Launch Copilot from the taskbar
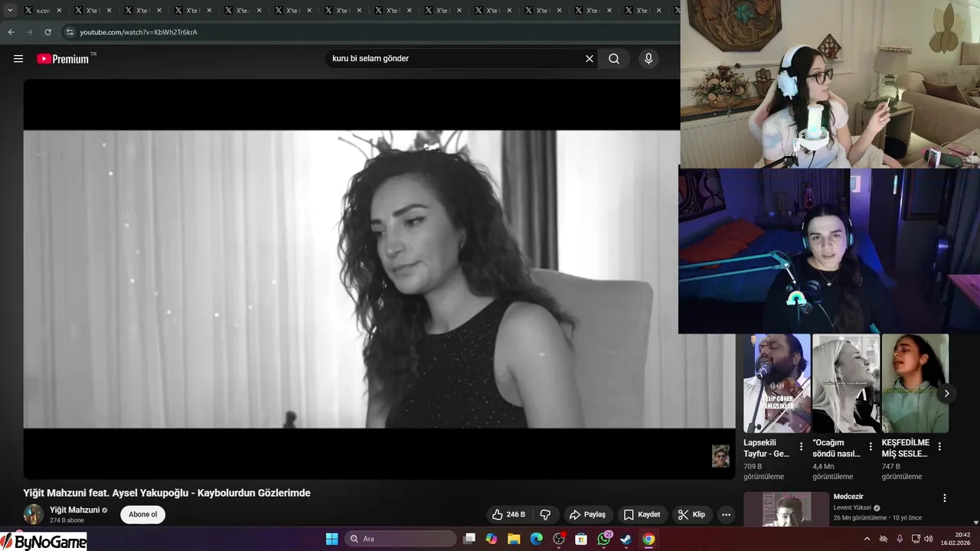This screenshot has width=980, height=551. (492, 539)
